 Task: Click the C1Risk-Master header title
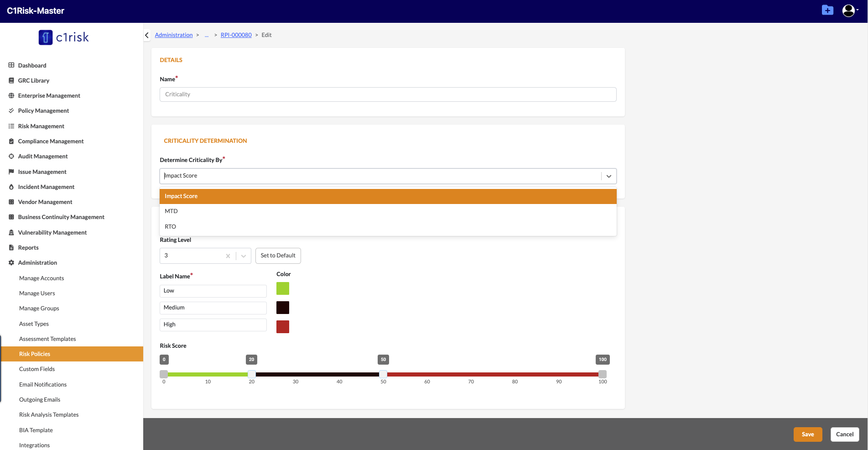coord(36,10)
